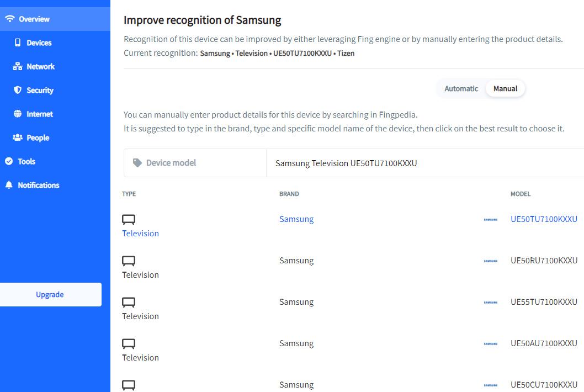Click the Devices phone icon

point(18,43)
